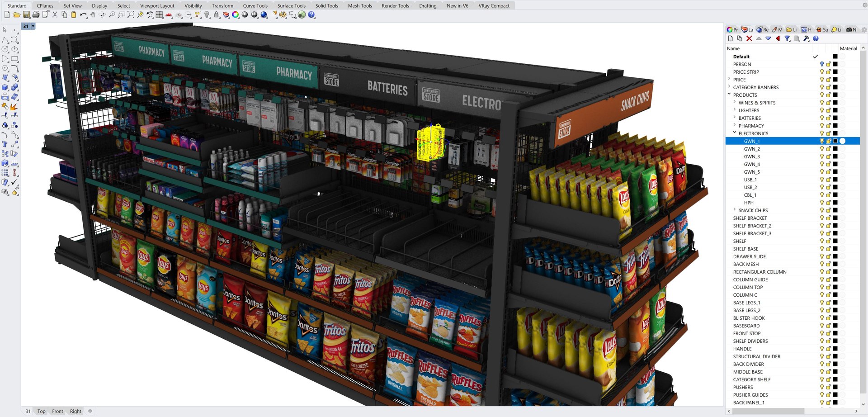Click the light bulb Hide/Show icon
The image size is (868, 417).
207,15
